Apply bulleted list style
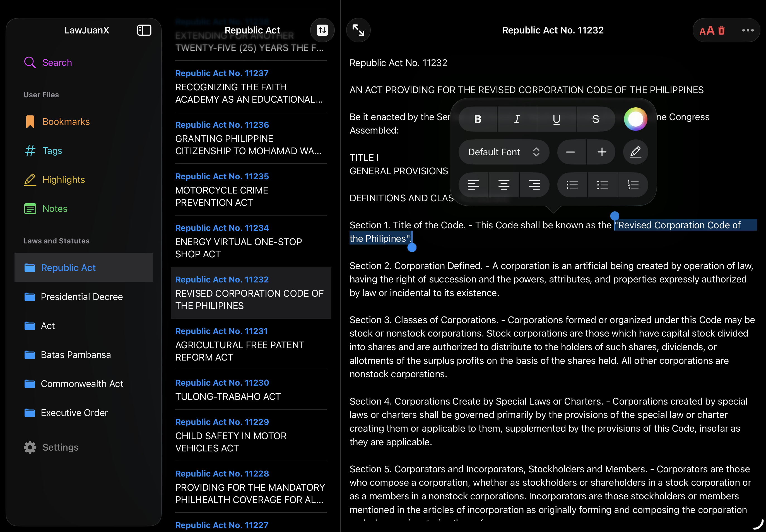The height and width of the screenshot is (532, 766). coord(572,185)
